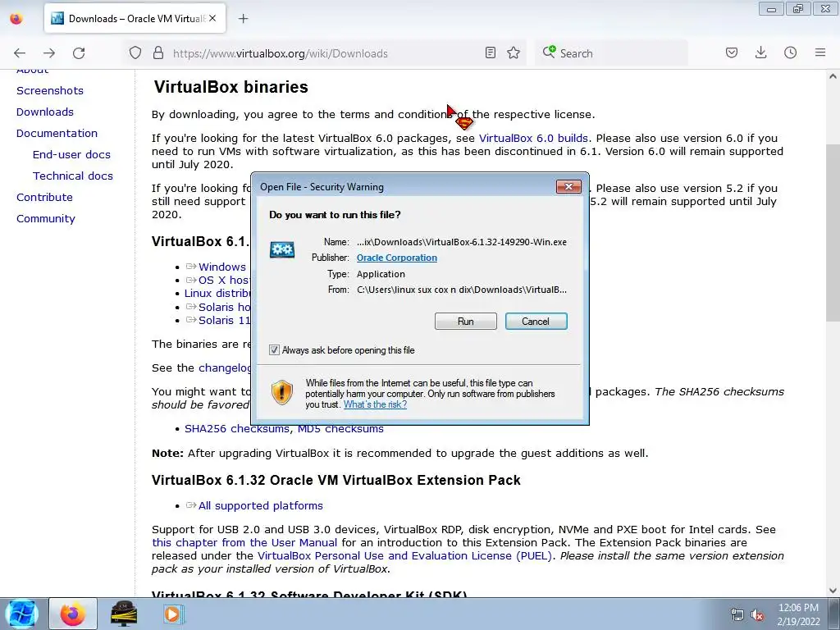Open Technical docs in the sidebar
This screenshot has width=840, height=630.
(73, 176)
